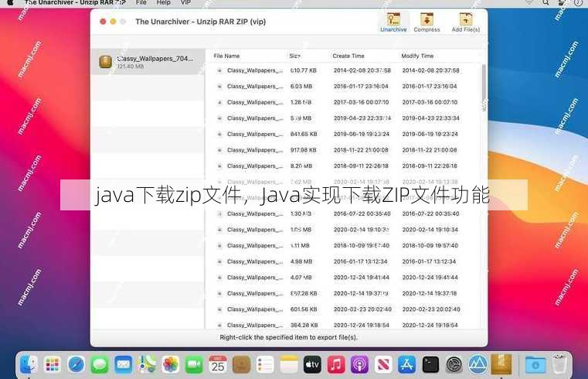Click modify time 2020-12-24 19:41:44
Image resolution: width=588 pixels, height=379 pixels.
click(x=430, y=278)
